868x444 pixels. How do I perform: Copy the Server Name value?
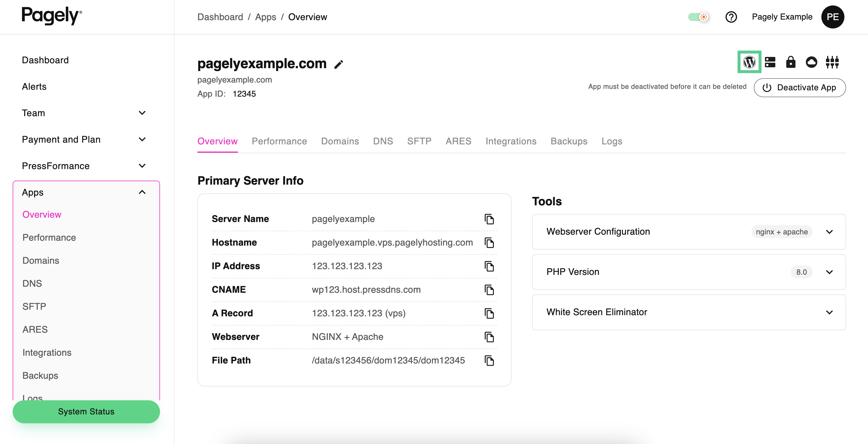click(x=489, y=219)
